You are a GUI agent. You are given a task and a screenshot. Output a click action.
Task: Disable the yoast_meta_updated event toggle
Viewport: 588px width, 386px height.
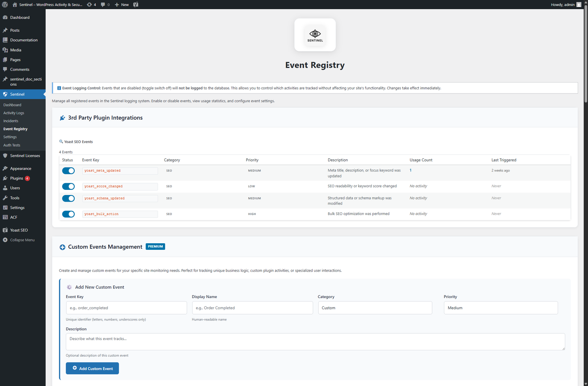point(68,171)
